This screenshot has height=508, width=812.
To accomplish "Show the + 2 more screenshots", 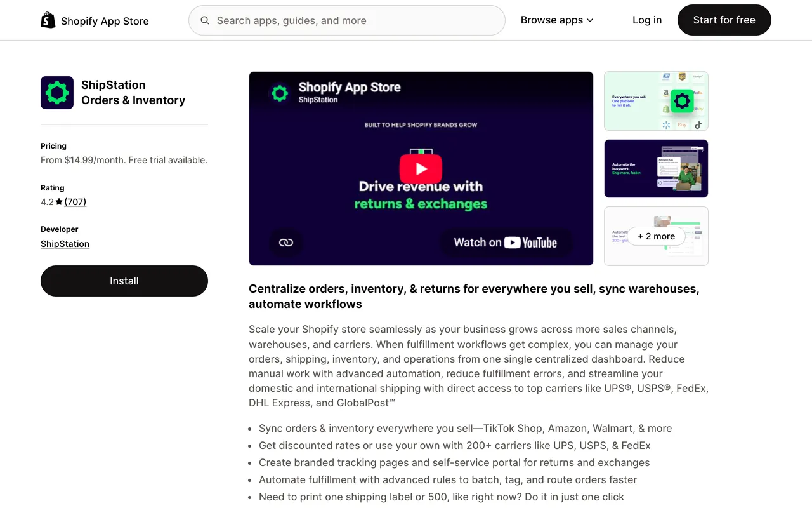I will point(656,236).
